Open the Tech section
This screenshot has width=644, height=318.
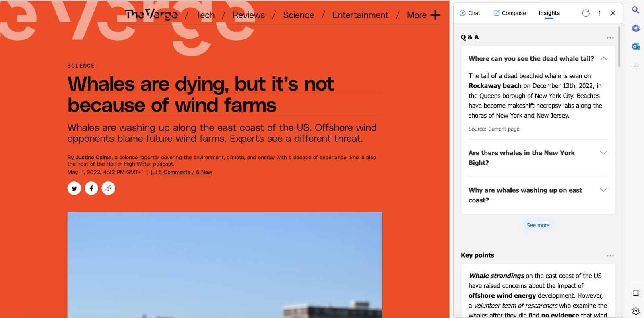pyautogui.click(x=205, y=15)
